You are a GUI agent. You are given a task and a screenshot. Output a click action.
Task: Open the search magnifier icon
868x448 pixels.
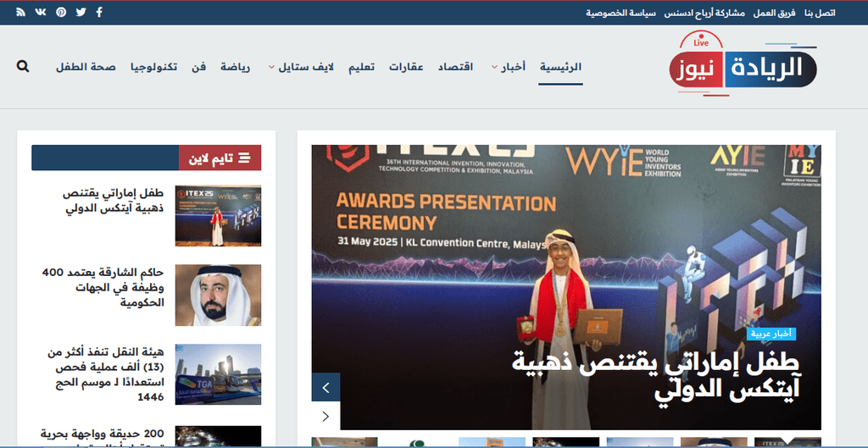(x=23, y=67)
